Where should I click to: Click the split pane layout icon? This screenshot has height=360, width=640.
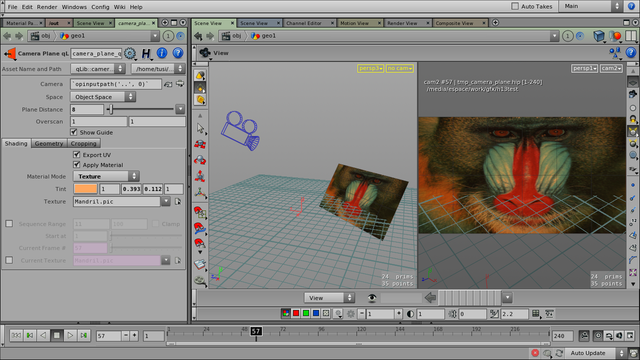(631, 36)
